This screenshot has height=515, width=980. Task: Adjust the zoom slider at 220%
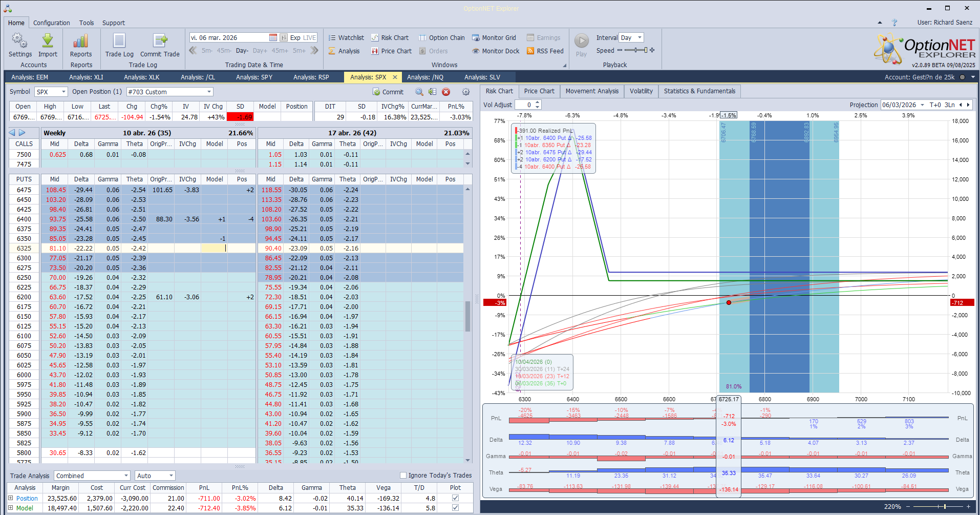(937, 506)
